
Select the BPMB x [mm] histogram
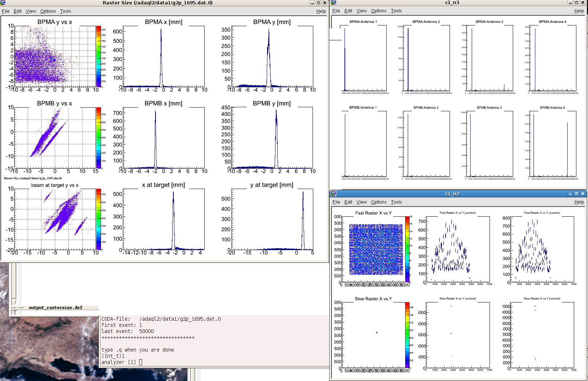pos(164,138)
